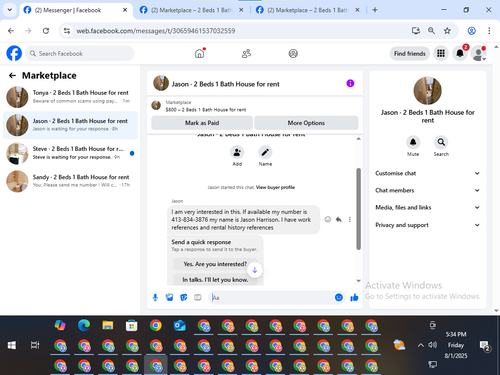Open Chrome profile icon
Viewport: 500px width, 375px height.
(471, 31)
